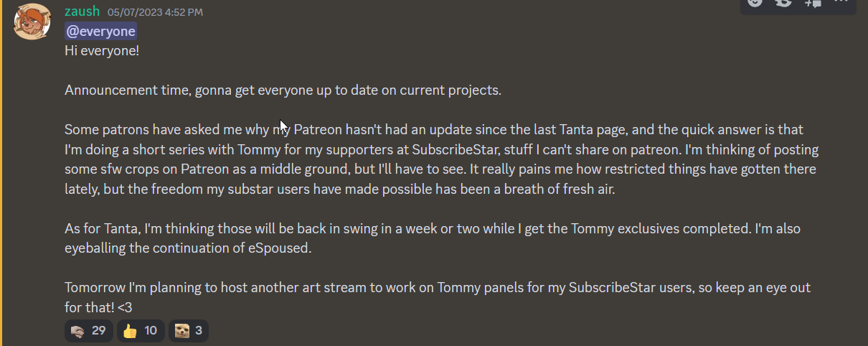Create a thread from this message
868x346 pixels.
tap(813, 3)
